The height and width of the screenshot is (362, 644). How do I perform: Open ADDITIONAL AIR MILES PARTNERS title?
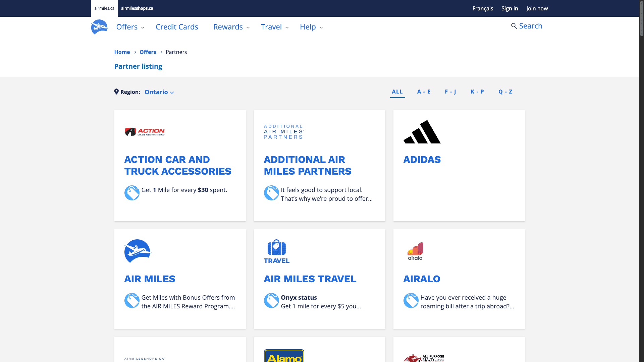(308, 165)
